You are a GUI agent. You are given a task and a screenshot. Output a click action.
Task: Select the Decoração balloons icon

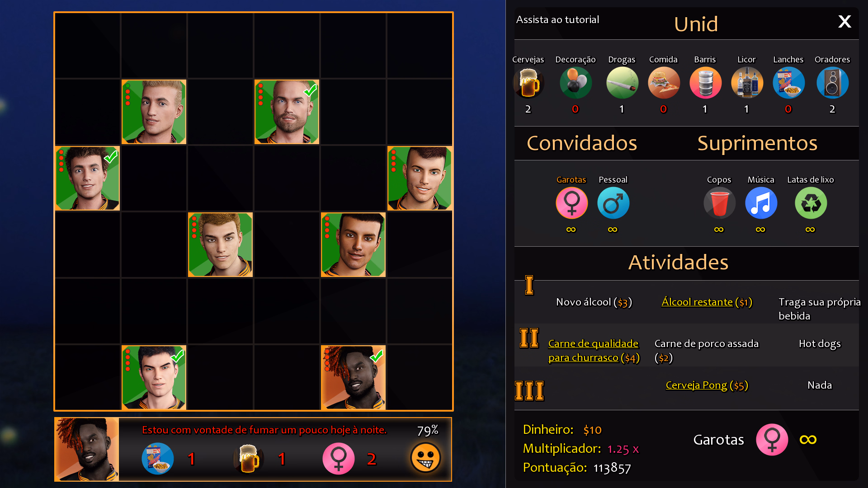tap(576, 83)
